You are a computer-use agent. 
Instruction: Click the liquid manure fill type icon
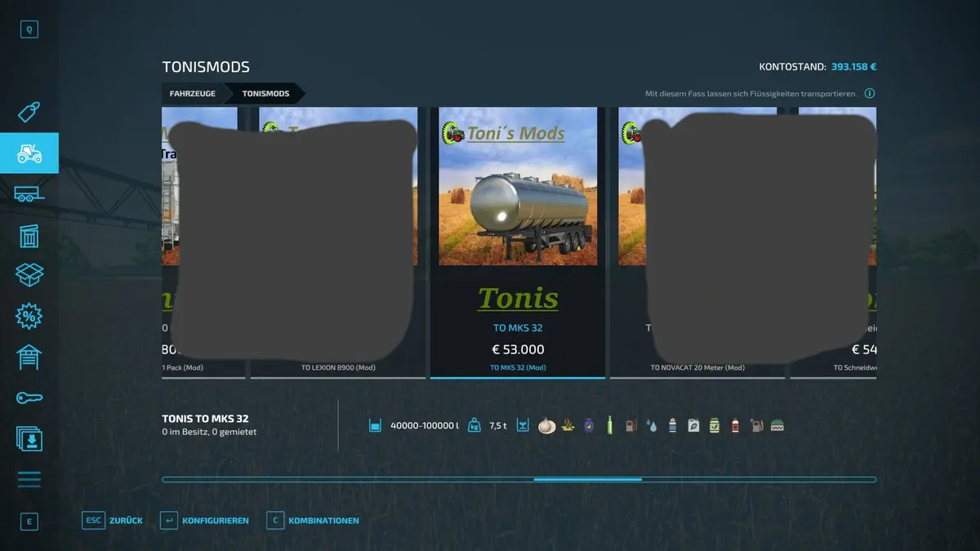coord(568,425)
